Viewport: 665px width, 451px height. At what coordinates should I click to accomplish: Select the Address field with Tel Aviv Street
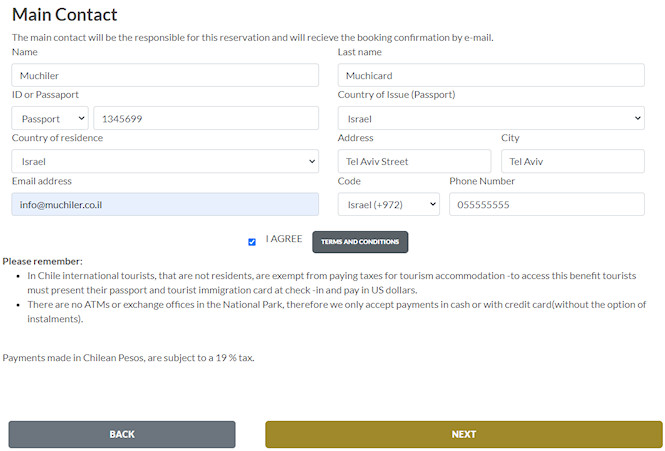[x=415, y=161]
